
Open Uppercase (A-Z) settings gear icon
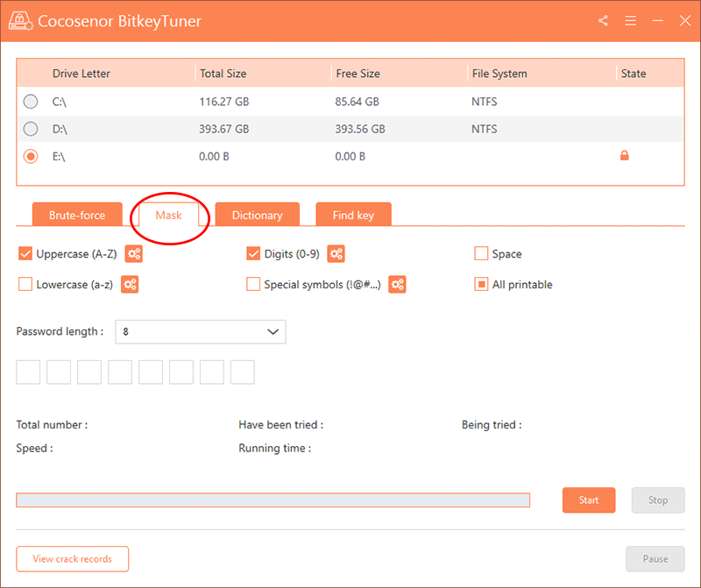click(x=134, y=254)
